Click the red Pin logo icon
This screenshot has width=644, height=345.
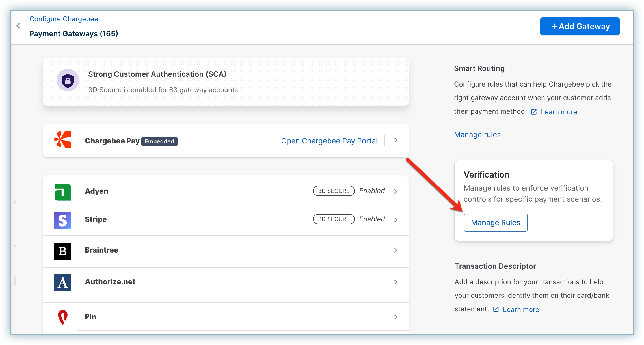click(x=63, y=317)
